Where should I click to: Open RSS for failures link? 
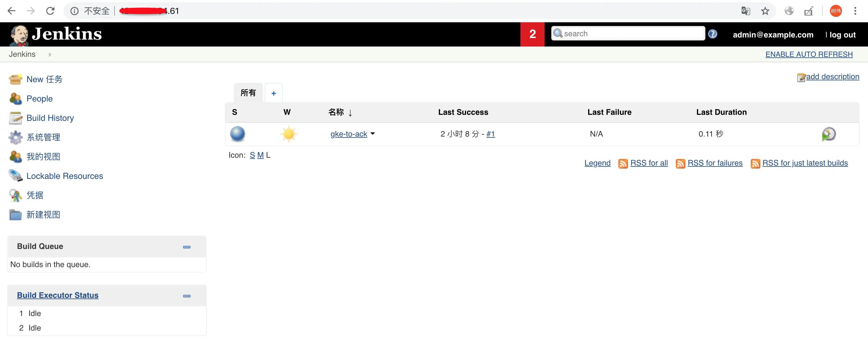pyautogui.click(x=715, y=163)
